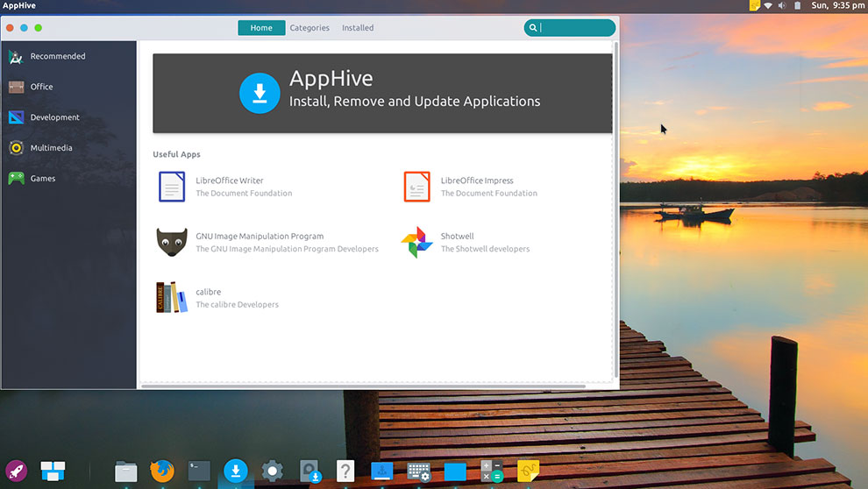The width and height of the screenshot is (868, 489).
Task: Select the Office briefcase icon
Action: [16, 87]
